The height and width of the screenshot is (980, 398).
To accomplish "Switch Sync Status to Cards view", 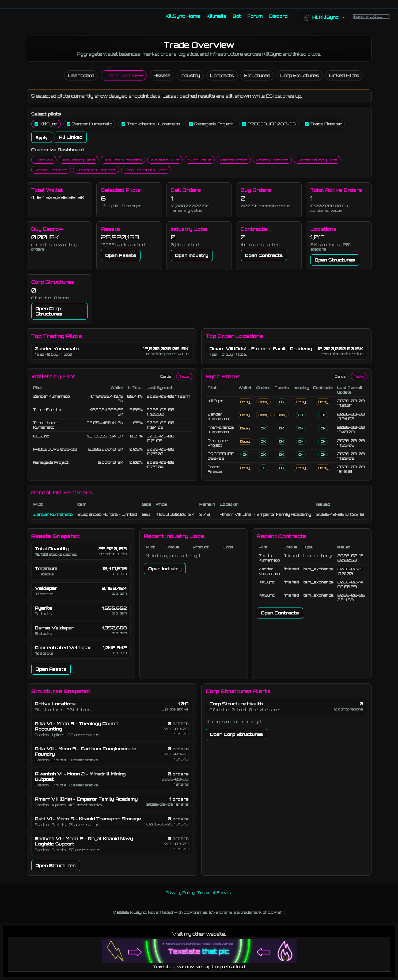I will pyautogui.click(x=340, y=376).
